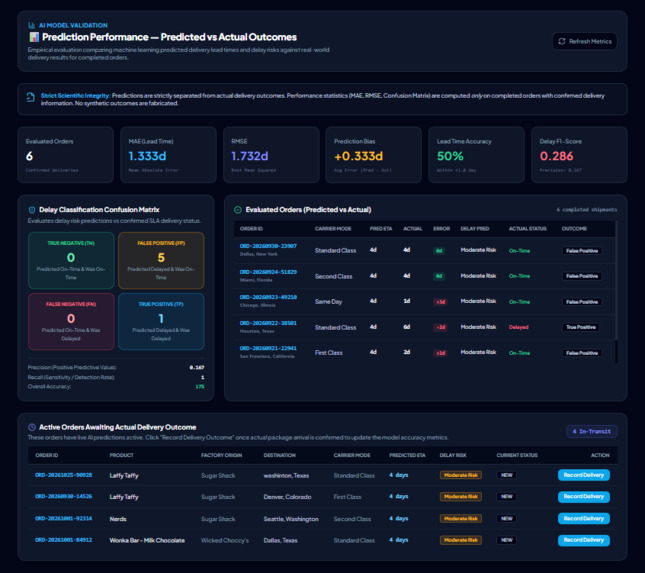Click the document icon beside Strict Scientific Integrity
This screenshot has width=645, height=573.
coord(30,97)
